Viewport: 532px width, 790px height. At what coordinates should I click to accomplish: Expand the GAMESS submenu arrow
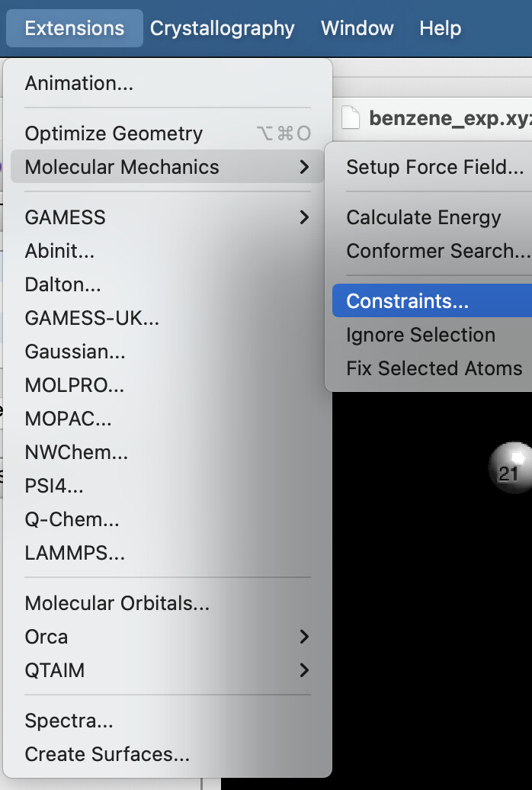pyautogui.click(x=304, y=217)
